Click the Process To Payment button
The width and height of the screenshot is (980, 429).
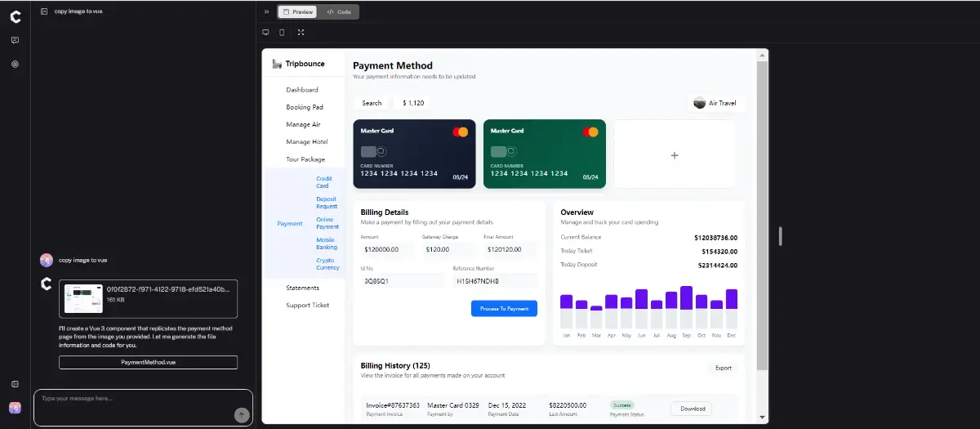tap(504, 309)
